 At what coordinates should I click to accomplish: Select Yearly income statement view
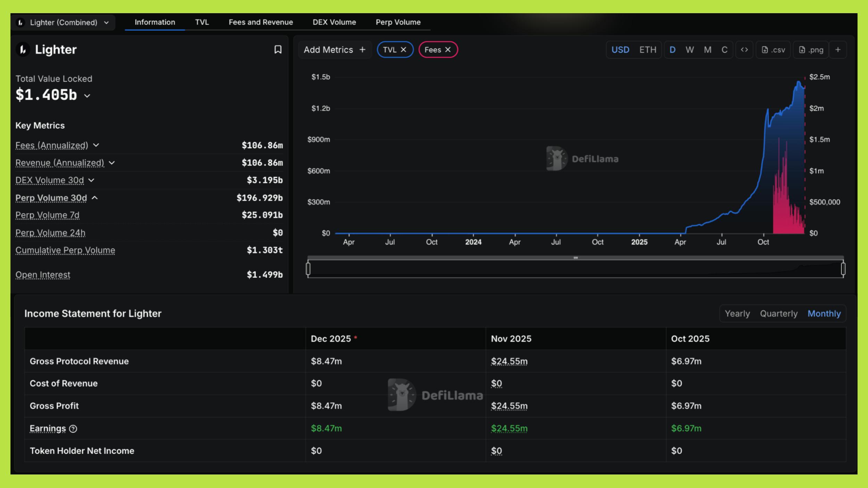point(737,313)
